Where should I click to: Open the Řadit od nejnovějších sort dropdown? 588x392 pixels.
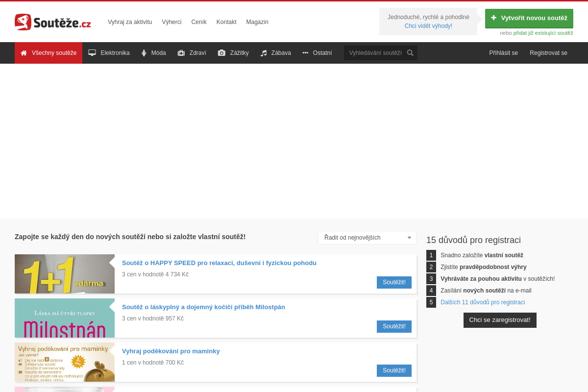[367, 238]
